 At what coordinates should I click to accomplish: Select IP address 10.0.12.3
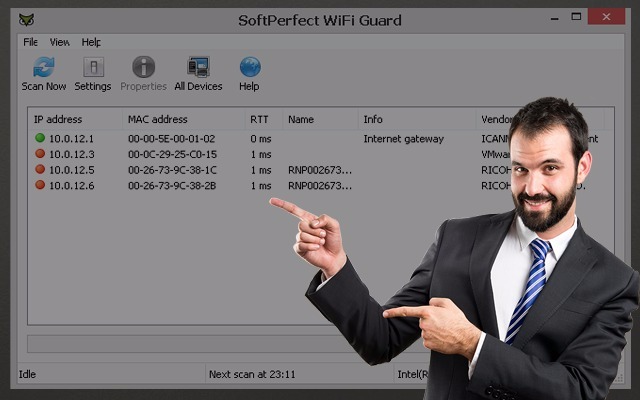point(72,154)
